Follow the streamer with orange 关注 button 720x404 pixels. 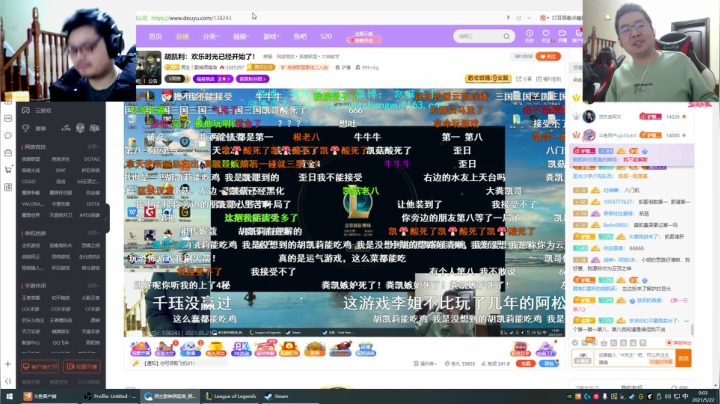pyautogui.click(x=548, y=56)
